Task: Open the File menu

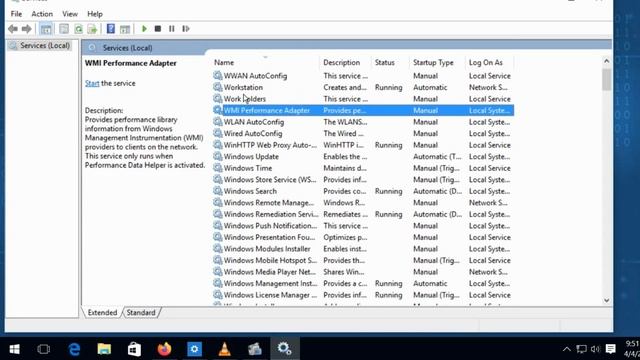Action: click(16, 14)
